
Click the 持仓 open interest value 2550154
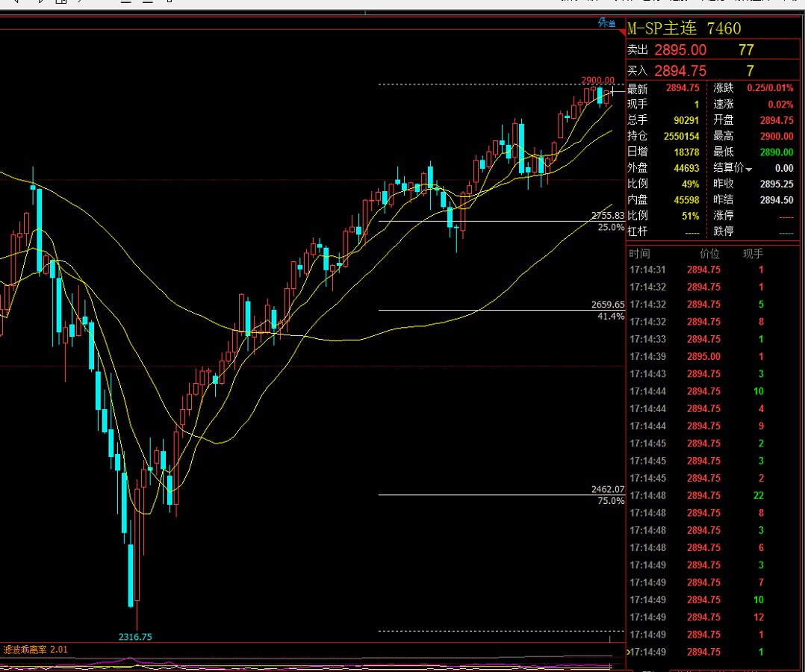[x=681, y=136]
